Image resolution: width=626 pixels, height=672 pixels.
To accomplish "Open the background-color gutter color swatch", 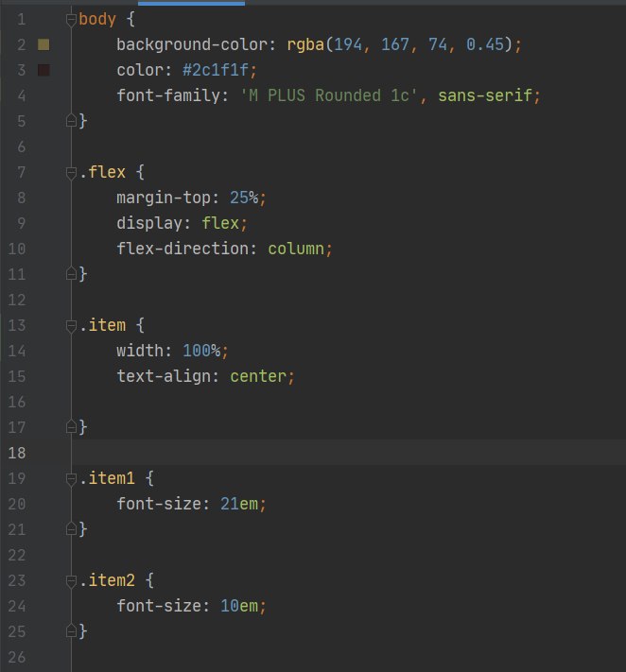I will (x=43, y=44).
